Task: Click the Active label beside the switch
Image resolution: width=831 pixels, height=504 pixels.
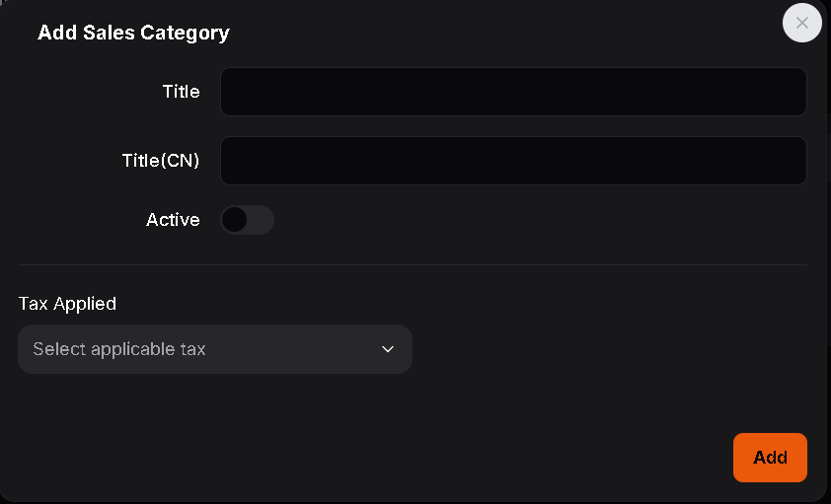Action: click(x=173, y=220)
